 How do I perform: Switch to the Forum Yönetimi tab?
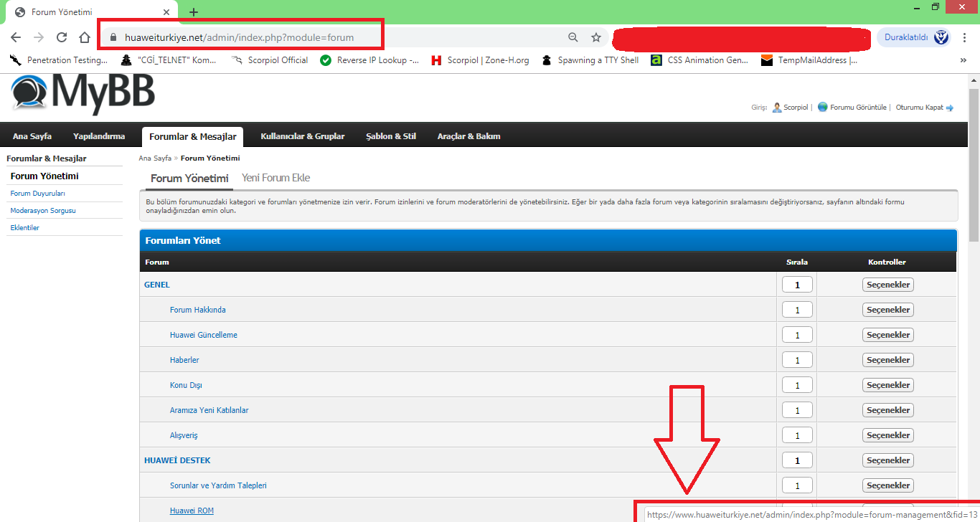click(x=189, y=179)
